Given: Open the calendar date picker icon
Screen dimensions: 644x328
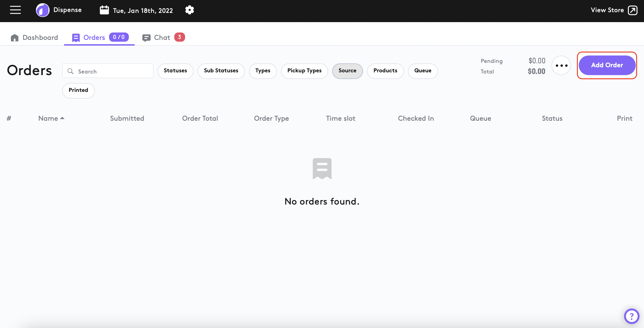Looking at the screenshot, I should (x=104, y=10).
